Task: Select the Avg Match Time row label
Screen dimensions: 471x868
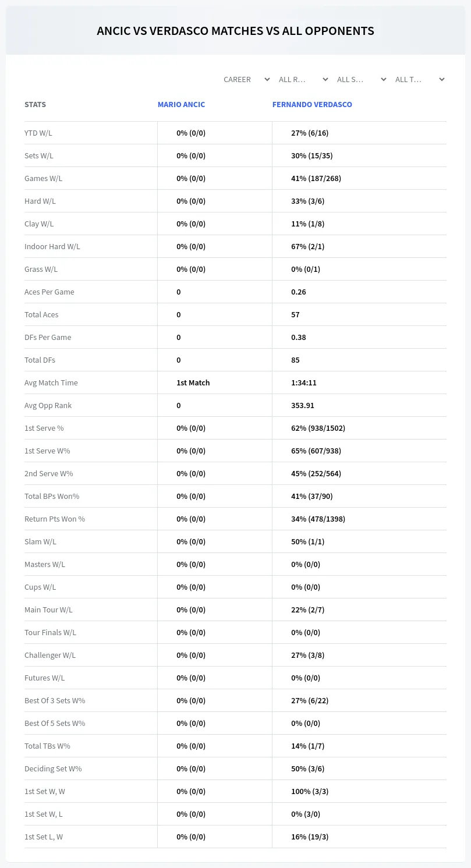Action: click(51, 382)
